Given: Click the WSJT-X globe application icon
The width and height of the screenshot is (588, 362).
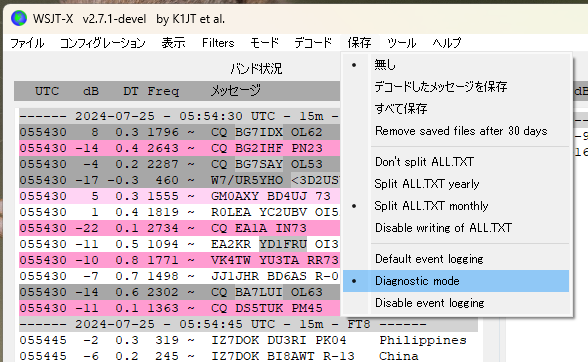Looking at the screenshot, I should 19,18.
